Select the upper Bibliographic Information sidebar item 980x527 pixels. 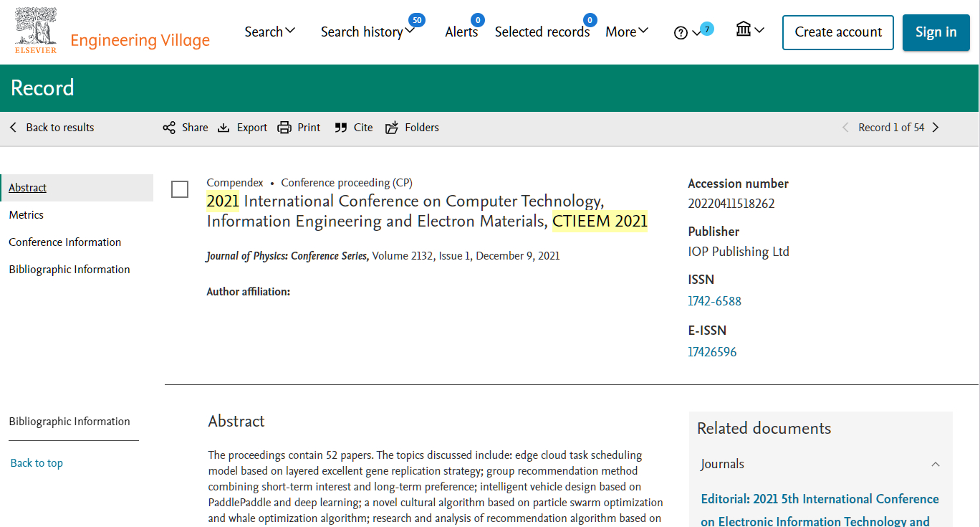pyautogui.click(x=69, y=270)
